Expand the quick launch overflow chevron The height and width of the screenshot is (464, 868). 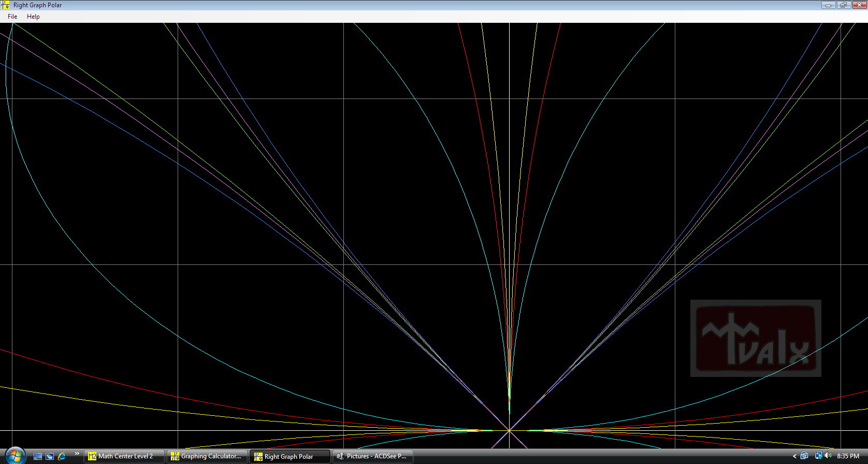point(77,454)
